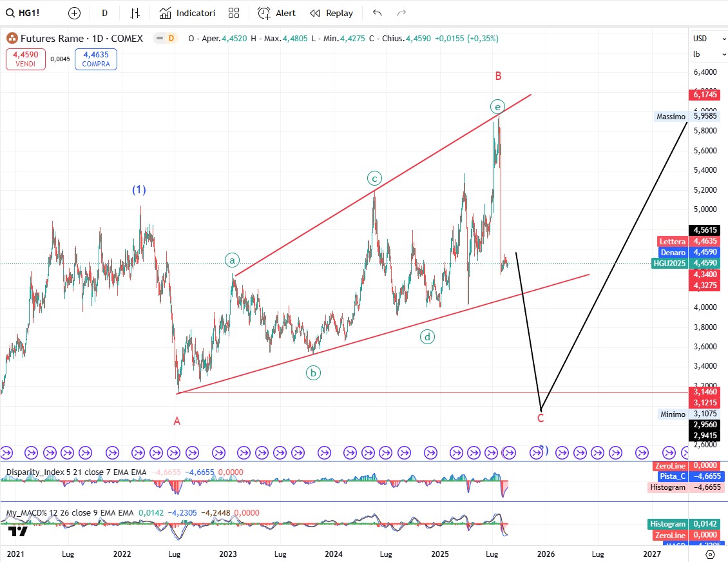Viewport: 728px width, 562px height.
Task: Open the Disparity_Index indicator legend
Action: [76, 472]
